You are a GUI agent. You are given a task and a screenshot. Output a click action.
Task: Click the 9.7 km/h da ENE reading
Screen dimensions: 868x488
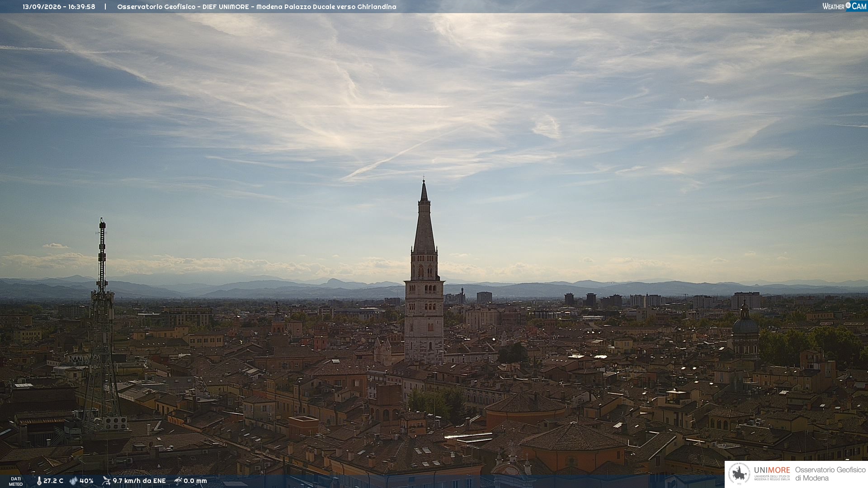pyautogui.click(x=139, y=481)
